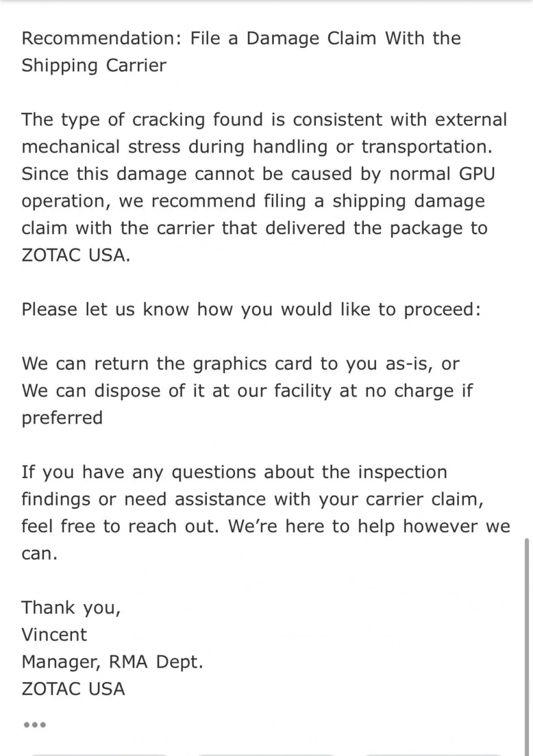533x756 pixels.
Task: Click the line starting "If you have any questions"
Action: click(234, 473)
